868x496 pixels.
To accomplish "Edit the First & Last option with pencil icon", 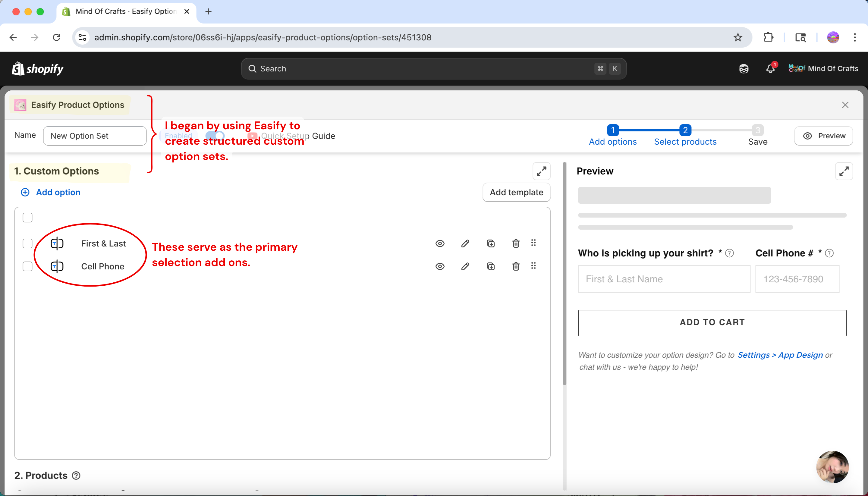I will coord(465,243).
